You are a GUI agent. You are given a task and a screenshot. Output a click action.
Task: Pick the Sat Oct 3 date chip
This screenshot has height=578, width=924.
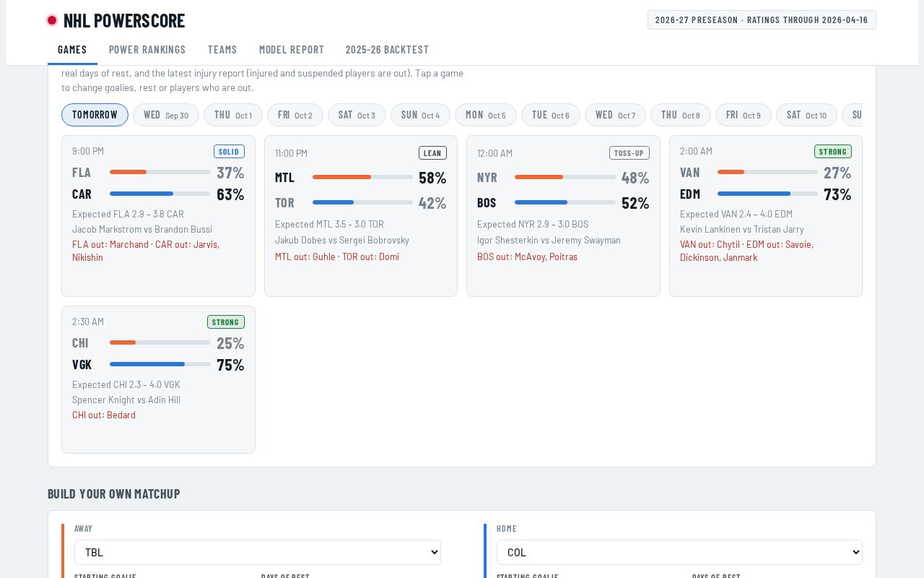(x=357, y=115)
